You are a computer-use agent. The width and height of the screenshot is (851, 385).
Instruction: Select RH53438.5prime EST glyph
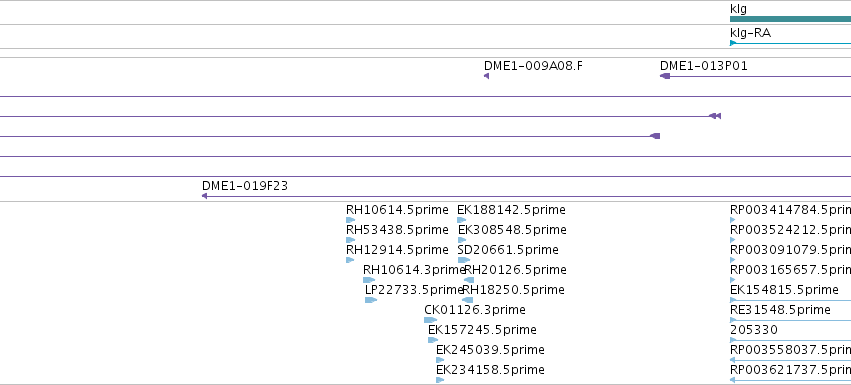(350, 240)
